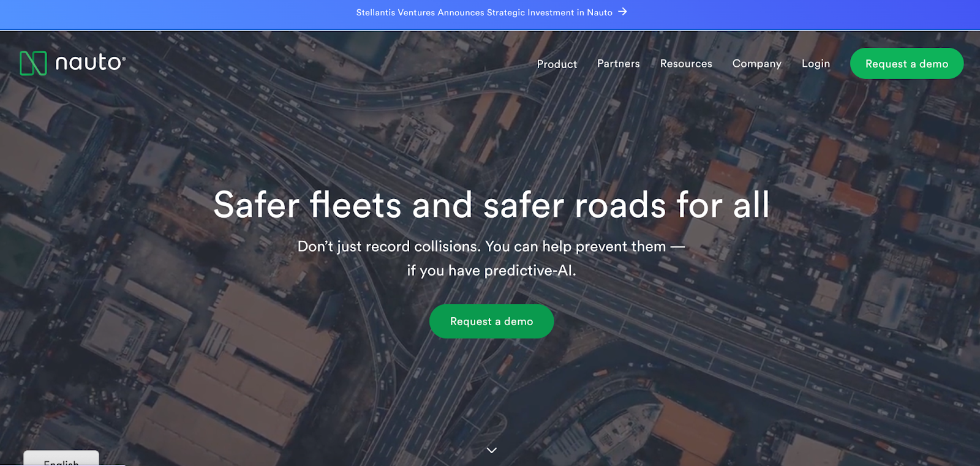Click the headline 'Safer fleets and safer roads for all'
The width and height of the screenshot is (980, 466).
pos(491,205)
